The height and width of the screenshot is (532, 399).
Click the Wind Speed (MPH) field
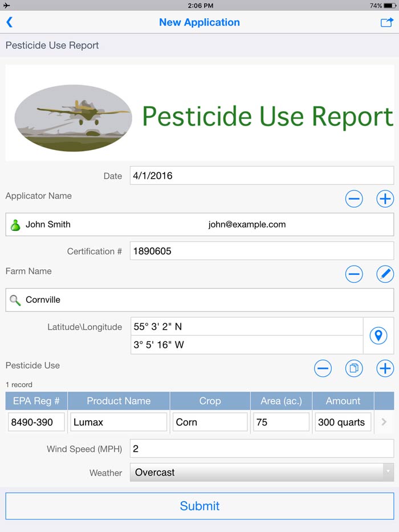[x=262, y=449]
